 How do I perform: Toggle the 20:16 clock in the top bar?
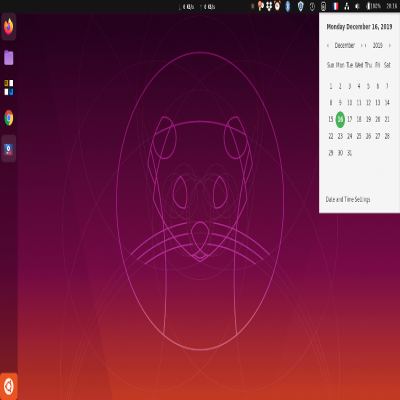click(392, 6)
